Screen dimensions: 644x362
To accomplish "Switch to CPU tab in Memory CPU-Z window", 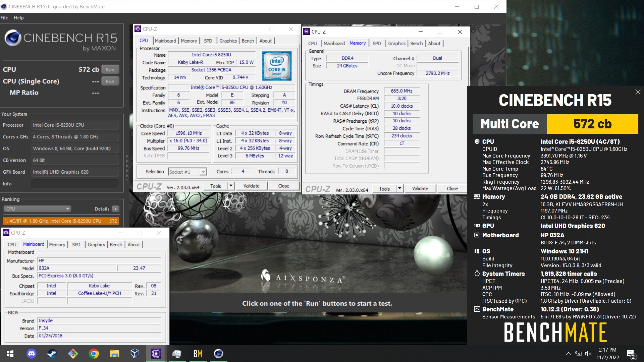I will [312, 44].
